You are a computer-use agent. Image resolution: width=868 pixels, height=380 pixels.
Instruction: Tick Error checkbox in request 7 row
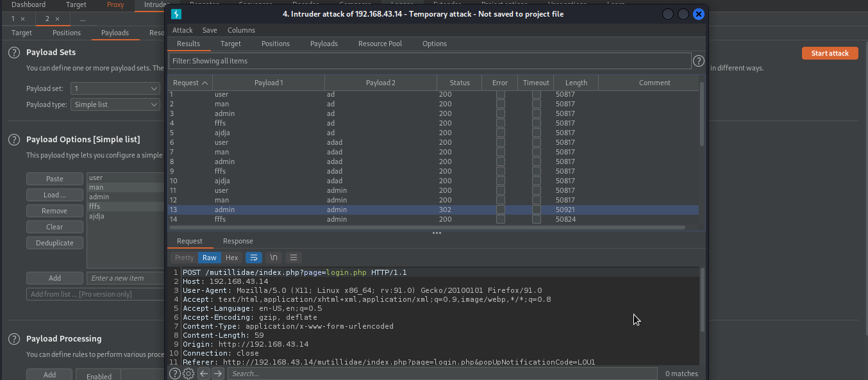click(501, 152)
